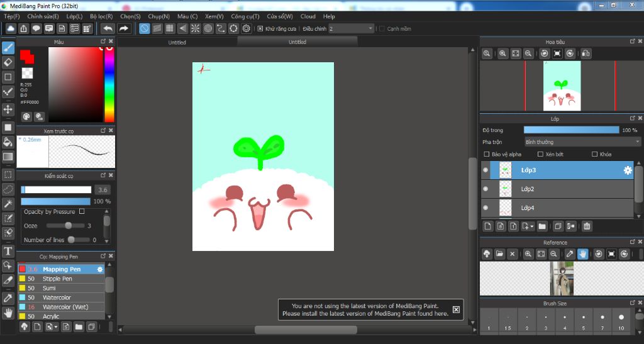The width and height of the screenshot is (644, 344).
Task: Enable Khóa layer lock checkbox
Action: (x=594, y=154)
